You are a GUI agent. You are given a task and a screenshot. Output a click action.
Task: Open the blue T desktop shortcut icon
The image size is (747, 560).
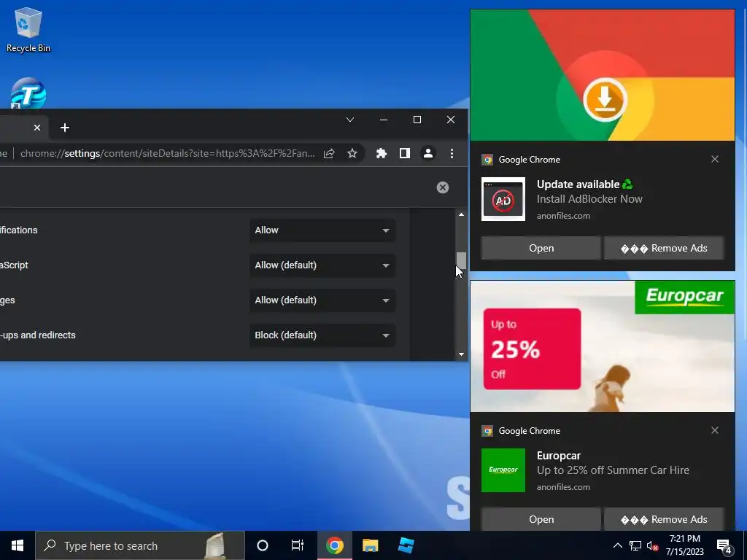[x=28, y=93]
